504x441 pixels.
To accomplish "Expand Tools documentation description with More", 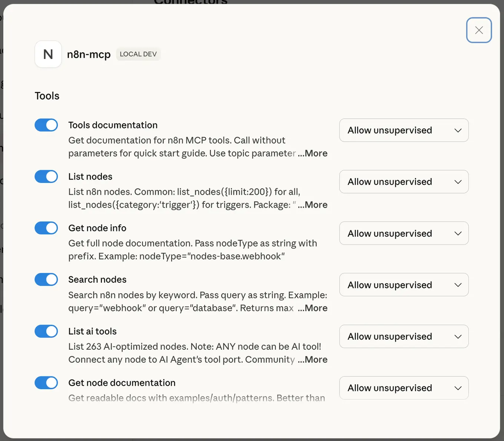I will [313, 154].
